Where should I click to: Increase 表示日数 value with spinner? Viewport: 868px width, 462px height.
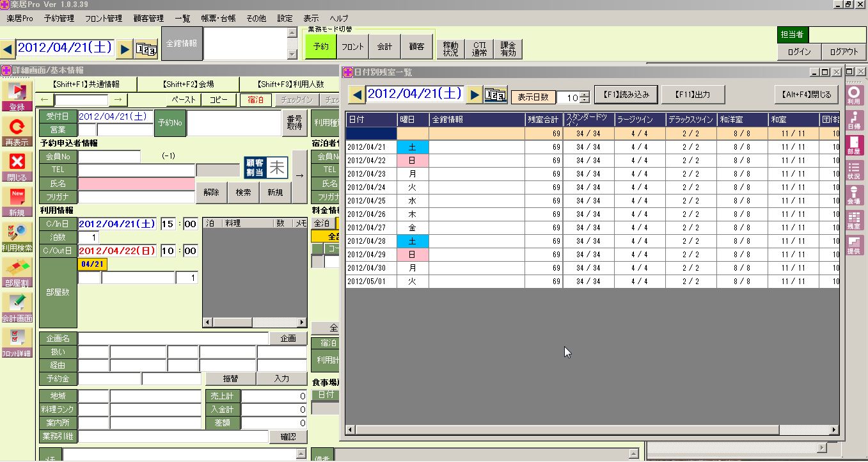584,95
